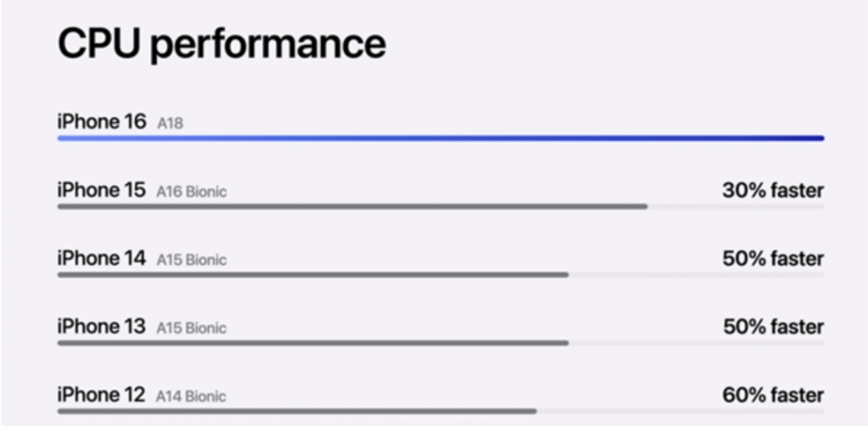Image resolution: width=868 pixels, height=426 pixels.
Task: Click the A16 Bionic chip label
Action: (x=191, y=192)
